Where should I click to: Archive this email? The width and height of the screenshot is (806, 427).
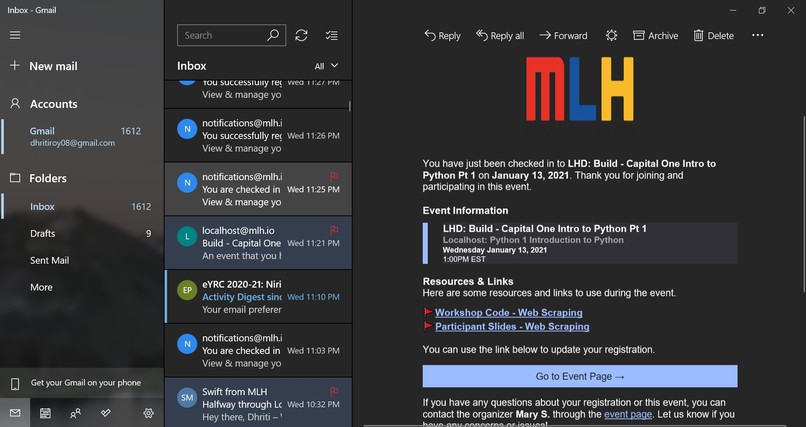pyautogui.click(x=655, y=35)
